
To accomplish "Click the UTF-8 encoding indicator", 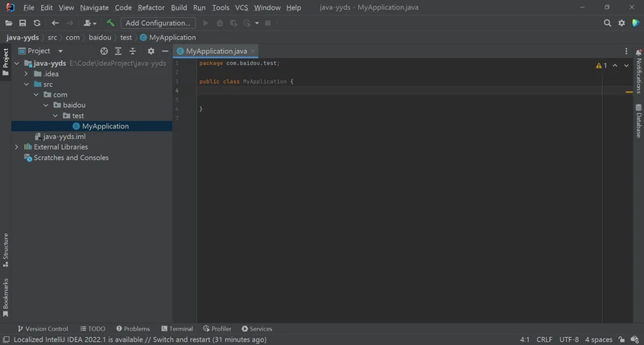I will click(568, 339).
